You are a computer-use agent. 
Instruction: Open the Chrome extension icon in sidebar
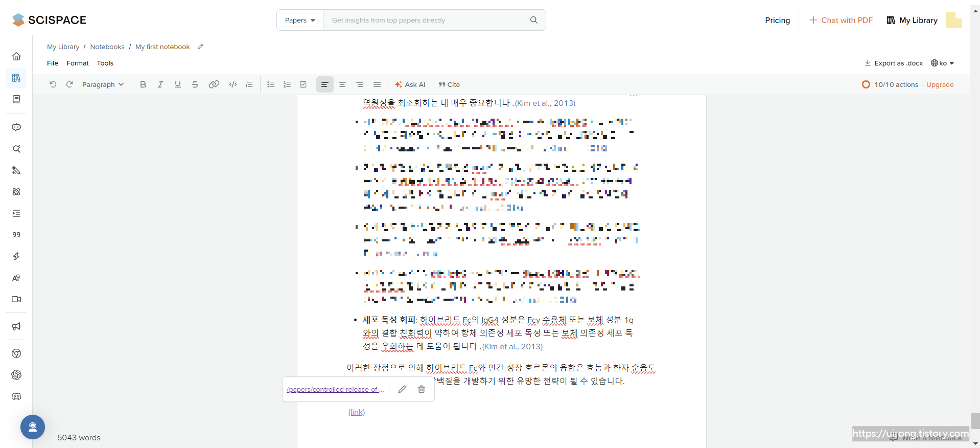pos(16,353)
